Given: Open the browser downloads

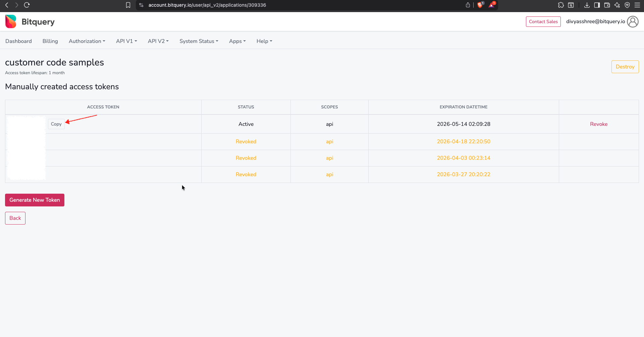Looking at the screenshot, I should [587, 5].
